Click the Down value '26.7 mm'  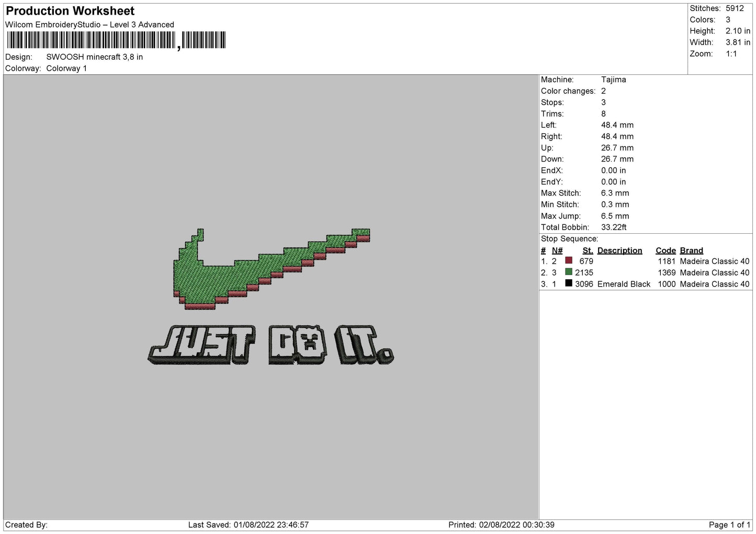click(x=617, y=159)
